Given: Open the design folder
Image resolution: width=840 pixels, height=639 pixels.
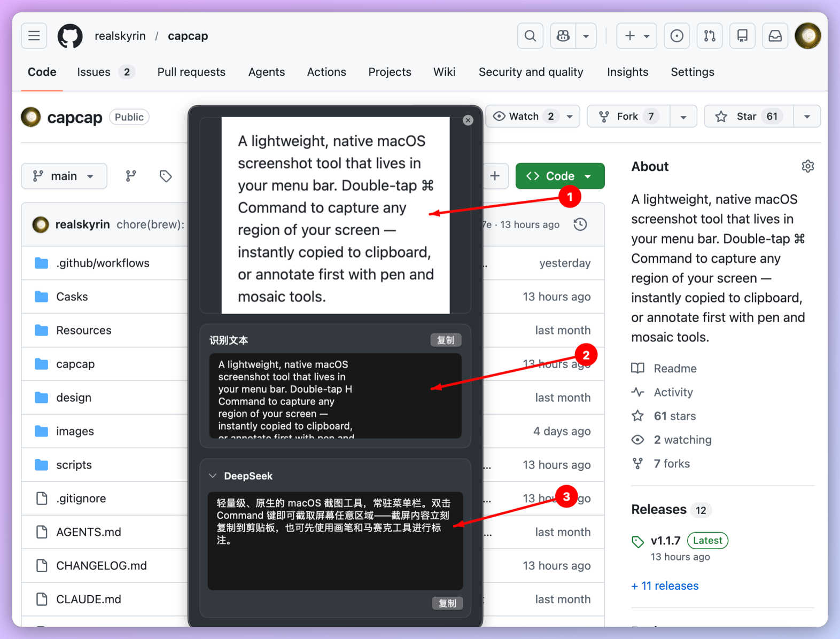Looking at the screenshot, I should 74,398.
